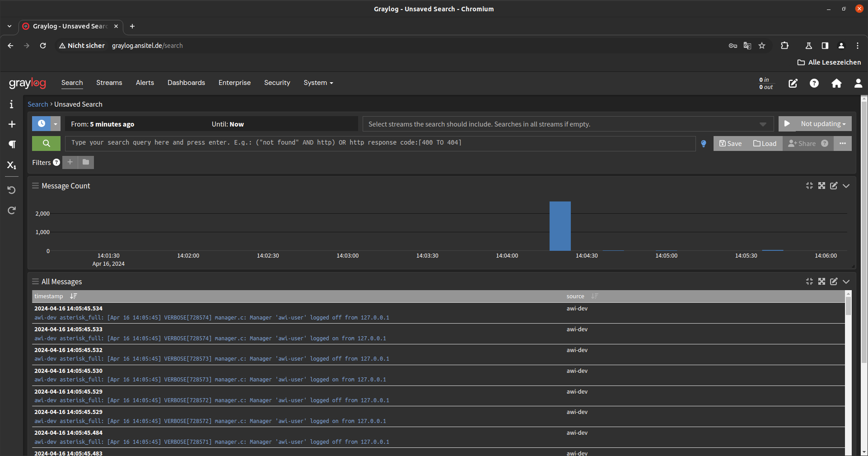Maximize the All Messages widget to fullscreen

point(821,281)
